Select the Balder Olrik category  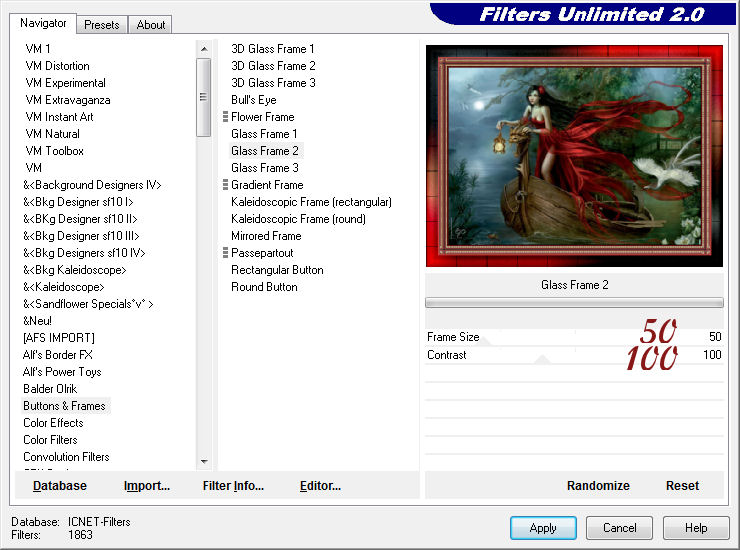coord(50,389)
